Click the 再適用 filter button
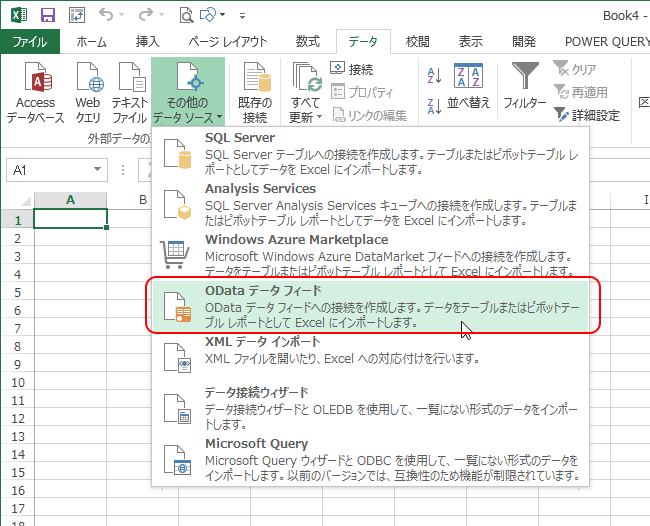This screenshot has width=650, height=526. coord(581,92)
